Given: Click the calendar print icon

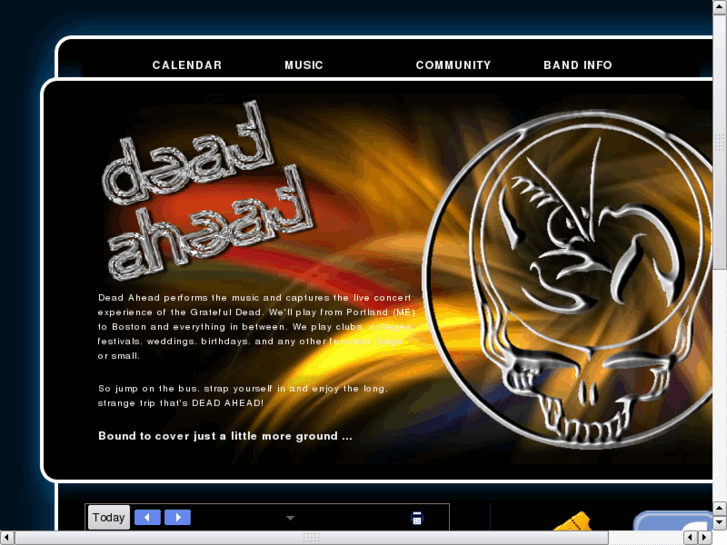Looking at the screenshot, I should point(417,518).
